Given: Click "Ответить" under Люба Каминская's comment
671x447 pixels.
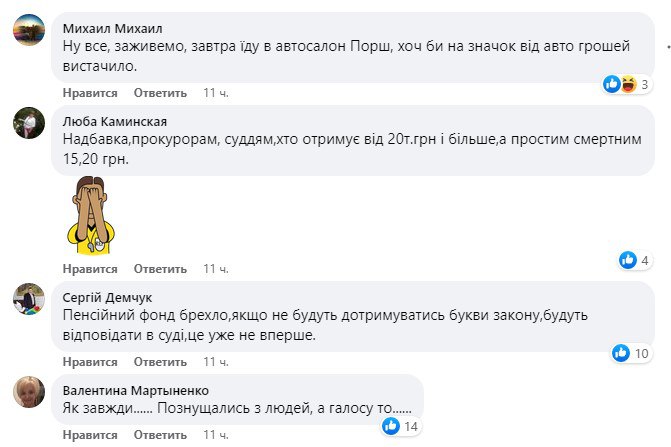Looking at the screenshot, I should tap(160, 269).
